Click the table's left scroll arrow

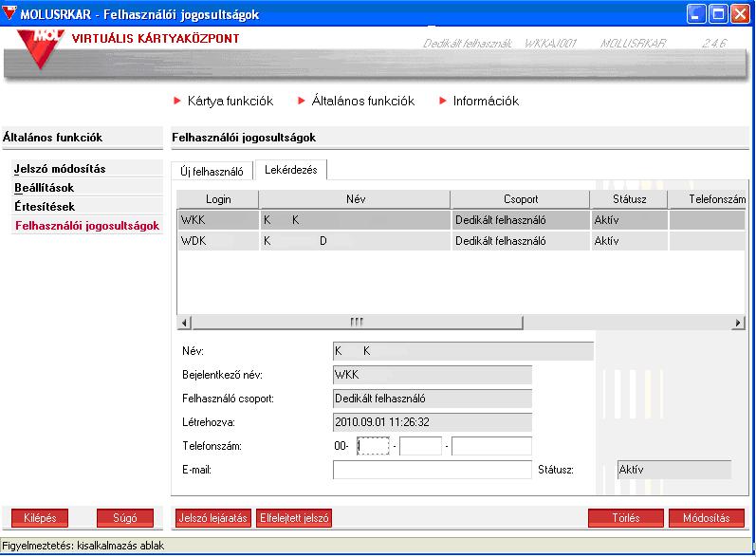[x=185, y=322]
